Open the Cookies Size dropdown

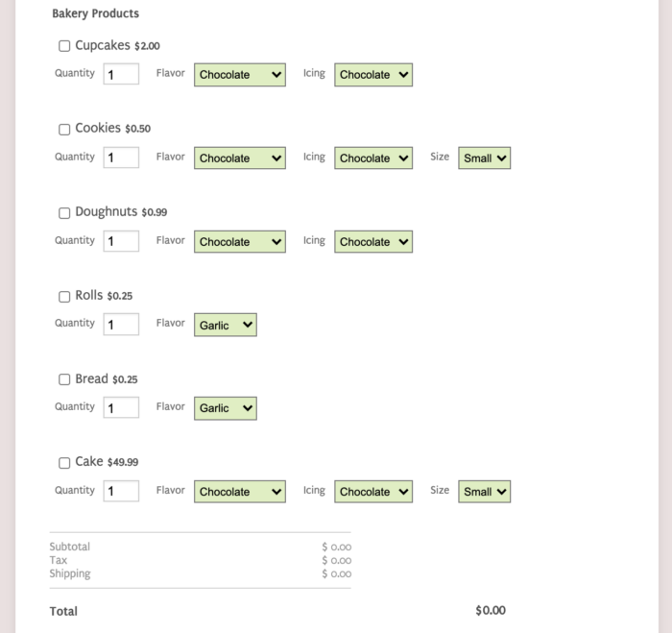pyautogui.click(x=484, y=158)
